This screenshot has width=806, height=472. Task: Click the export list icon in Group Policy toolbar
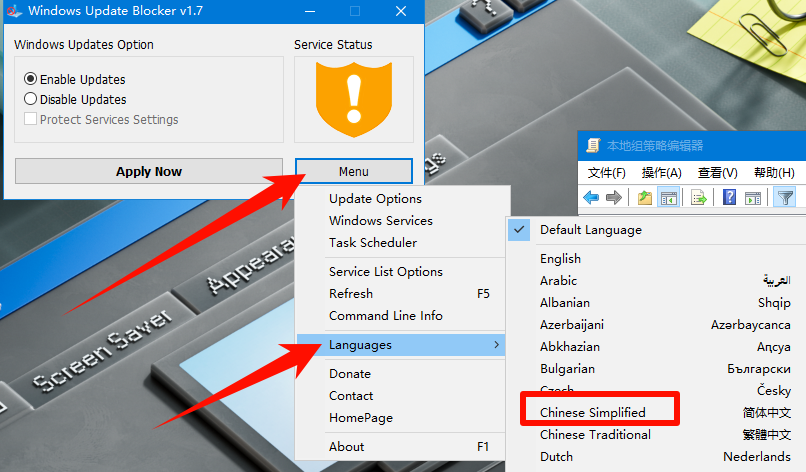[699, 197]
